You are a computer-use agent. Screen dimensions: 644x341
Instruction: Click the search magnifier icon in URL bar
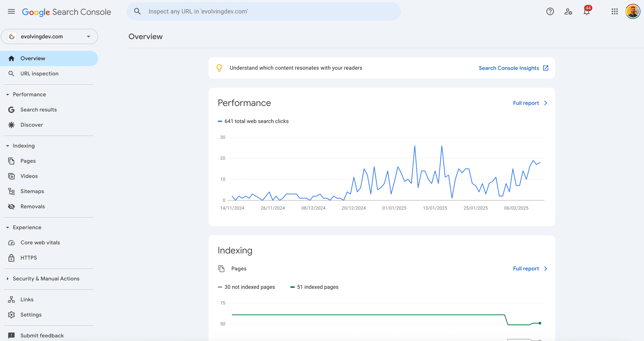(x=137, y=12)
